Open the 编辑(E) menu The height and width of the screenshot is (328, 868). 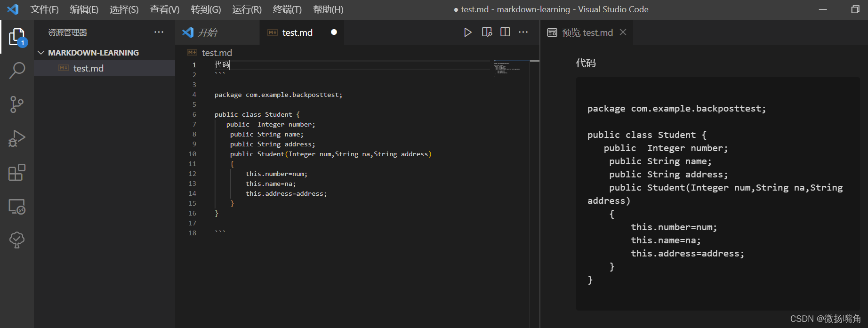click(x=84, y=9)
